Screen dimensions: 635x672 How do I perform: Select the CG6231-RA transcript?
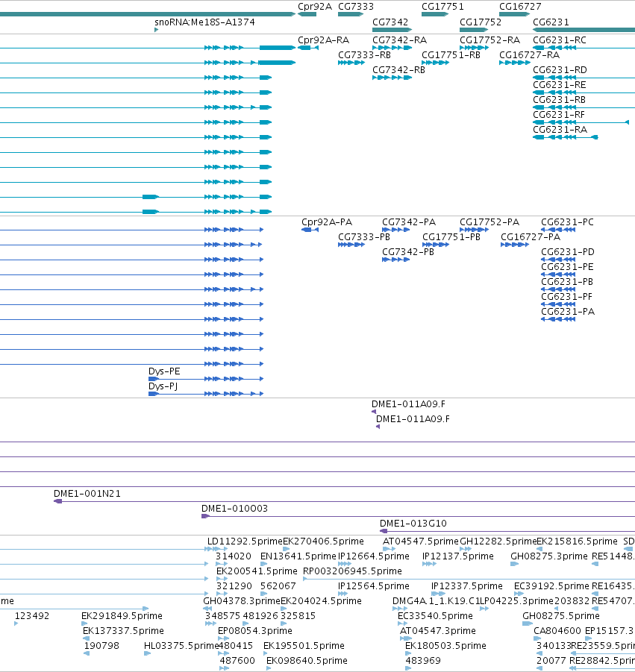tap(565, 137)
